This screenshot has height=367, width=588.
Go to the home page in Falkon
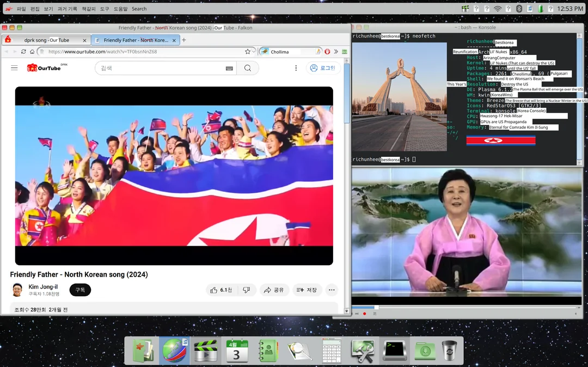click(32, 52)
